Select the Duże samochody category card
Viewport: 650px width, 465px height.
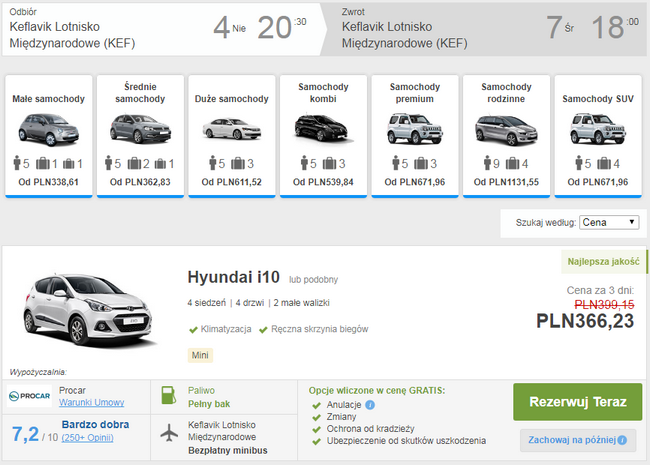pos(232,136)
